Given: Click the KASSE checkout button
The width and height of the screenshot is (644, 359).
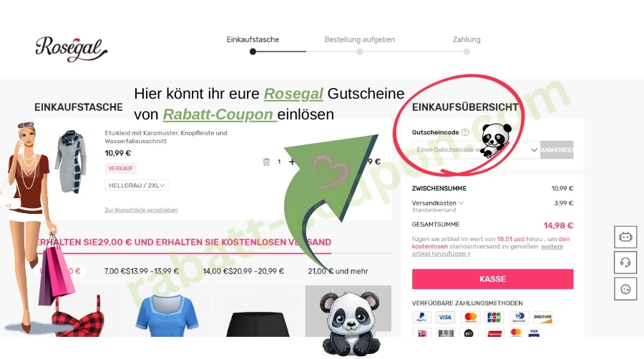Looking at the screenshot, I should [x=492, y=279].
